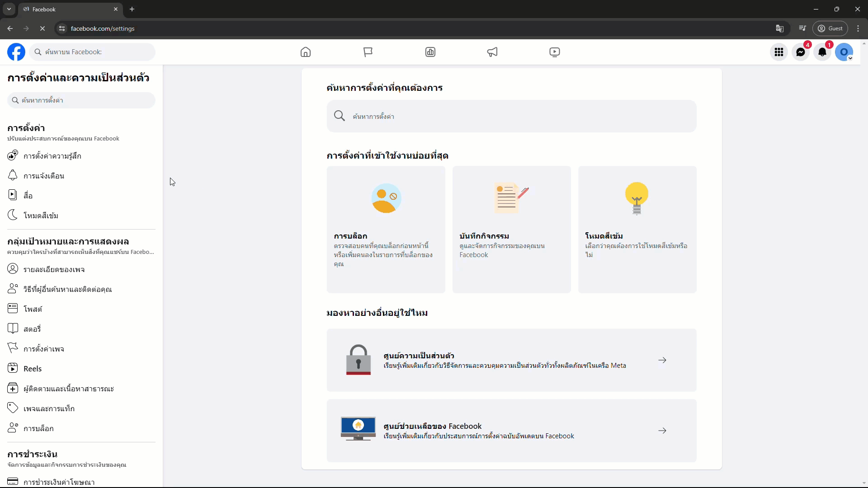Open the tab search dropdown arrow
This screenshot has width=868, height=488.
pyautogui.click(x=9, y=9)
